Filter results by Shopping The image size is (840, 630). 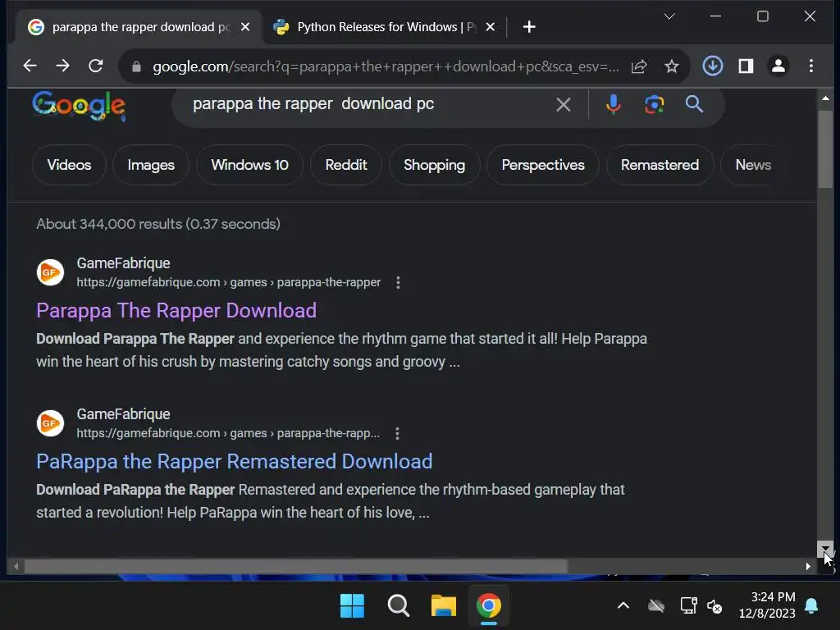434,165
